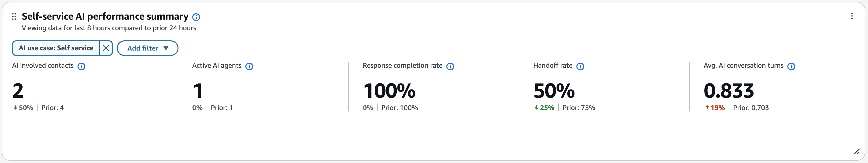Open the widget options three-dot menu
The image size is (868, 163).
pyautogui.click(x=852, y=16)
